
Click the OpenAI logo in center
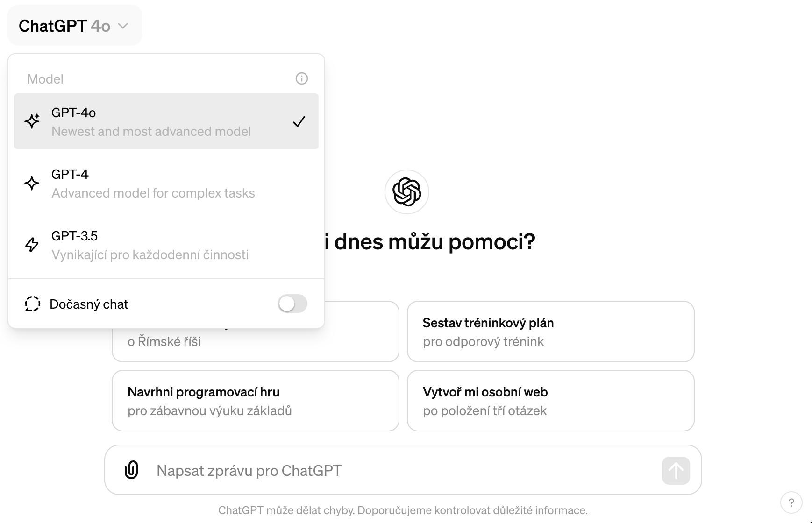407,192
